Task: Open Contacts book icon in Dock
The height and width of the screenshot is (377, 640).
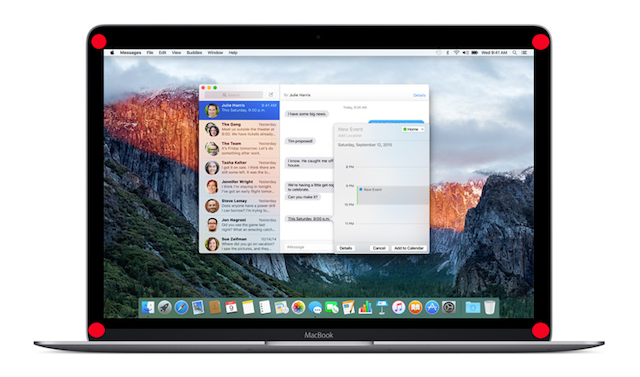Action: click(215, 307)
